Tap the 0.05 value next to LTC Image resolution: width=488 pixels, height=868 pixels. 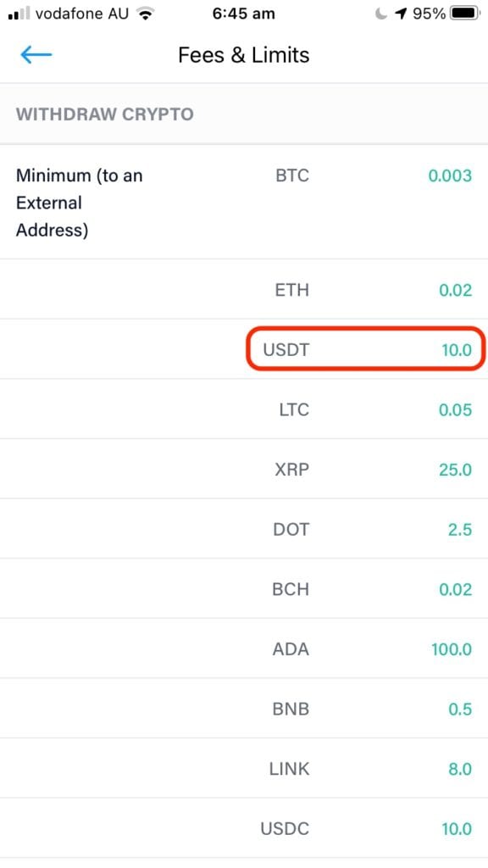coord(456,409)
